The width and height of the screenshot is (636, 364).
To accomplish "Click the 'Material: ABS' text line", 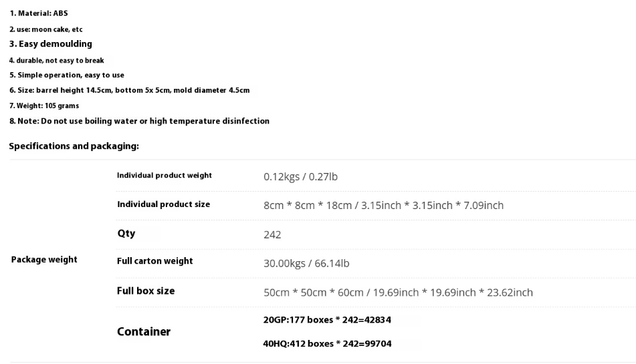I will pyautogui.click(x=39, y=13).
